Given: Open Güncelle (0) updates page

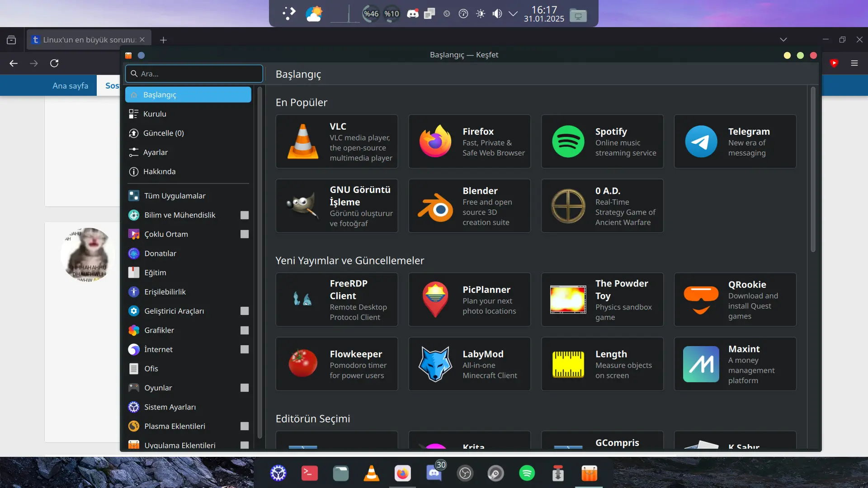Looking at the screenshot, I should click(188, 133).
